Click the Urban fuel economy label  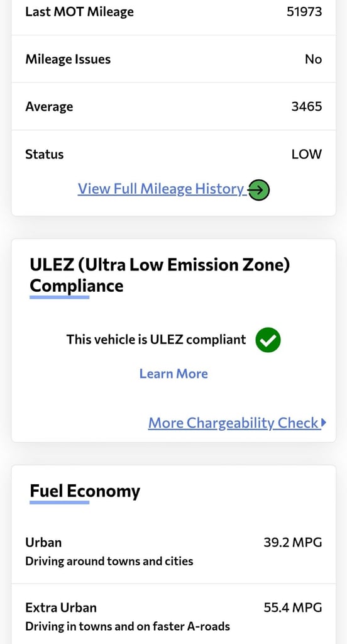click(x=43, y=542)
